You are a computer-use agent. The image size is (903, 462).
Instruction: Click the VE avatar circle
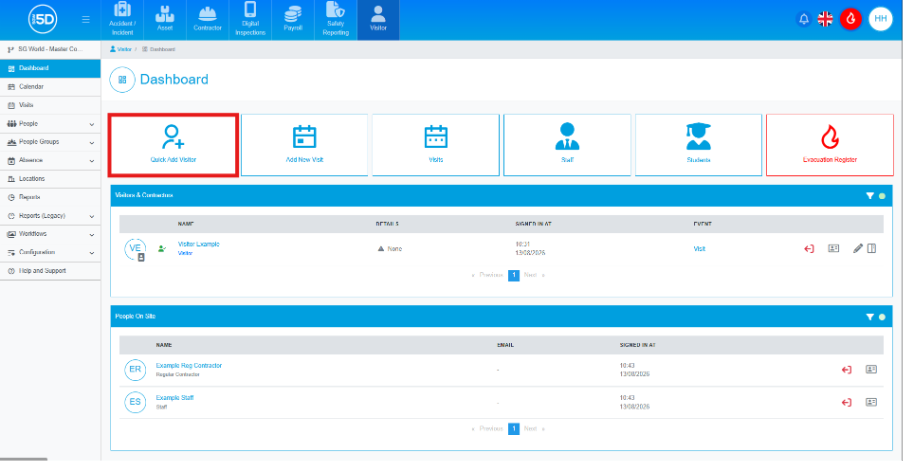[135, 248]
